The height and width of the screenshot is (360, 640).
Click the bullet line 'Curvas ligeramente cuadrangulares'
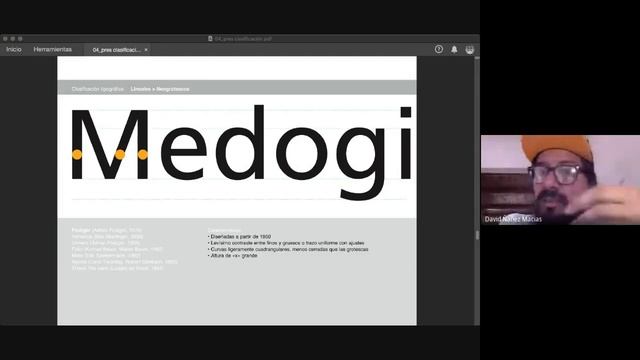pos(289,249)
